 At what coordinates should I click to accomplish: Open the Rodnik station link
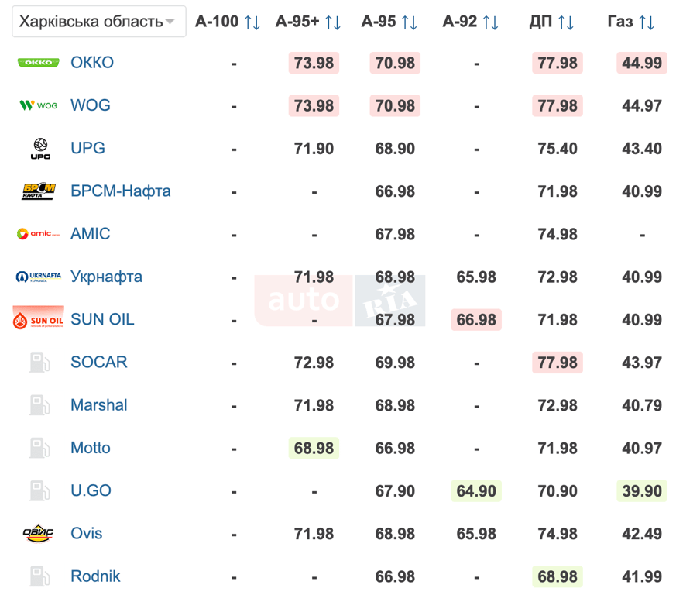click(95, 576)
